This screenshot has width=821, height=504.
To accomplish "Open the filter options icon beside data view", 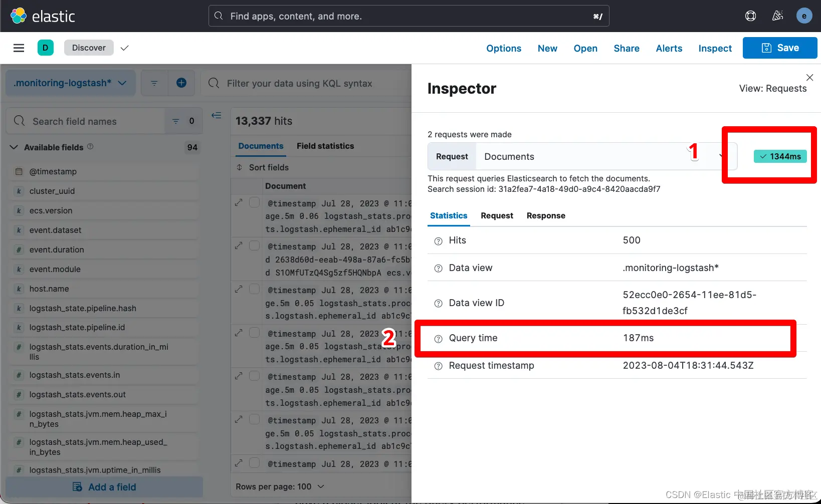I will point(154,83).
